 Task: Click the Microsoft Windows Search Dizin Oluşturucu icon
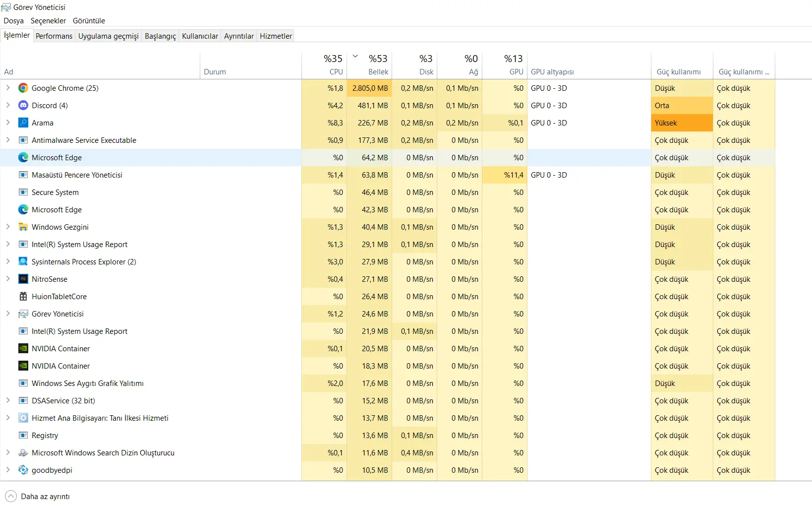click(x=23, y=453)
